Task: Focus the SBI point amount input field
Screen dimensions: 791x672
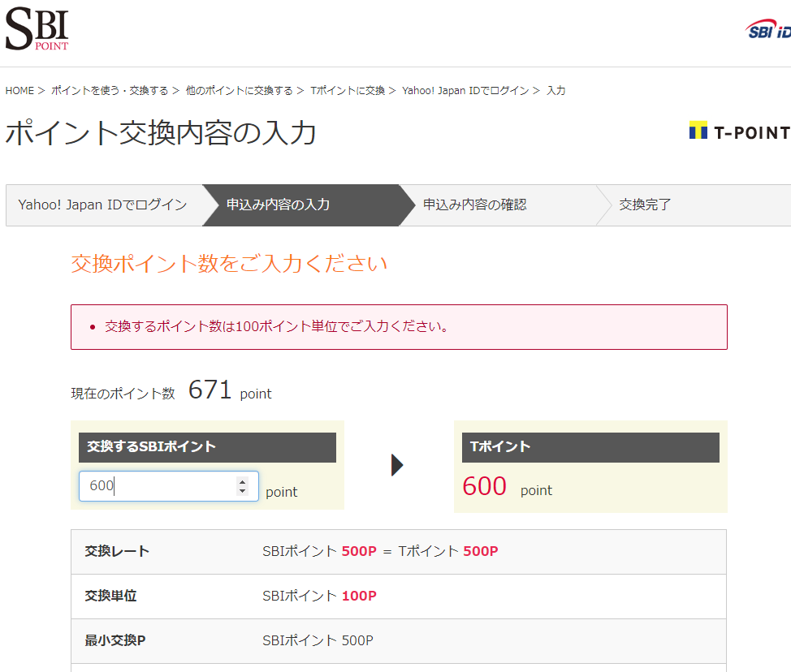Action: pos(168,486)
